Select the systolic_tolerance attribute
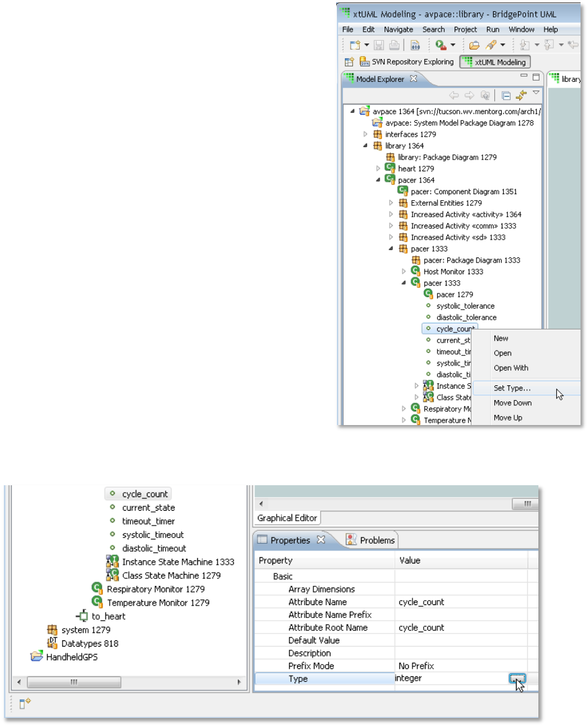588x726 pixels. click(465, 306)
